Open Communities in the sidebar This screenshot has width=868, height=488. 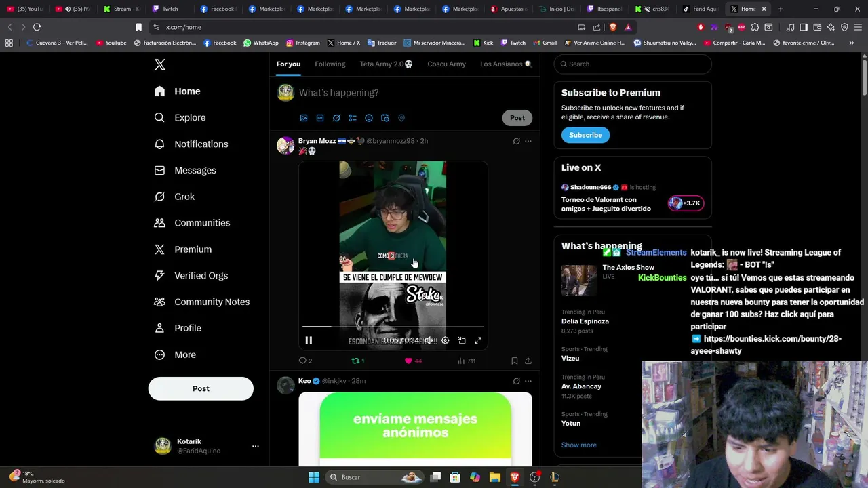192,222
